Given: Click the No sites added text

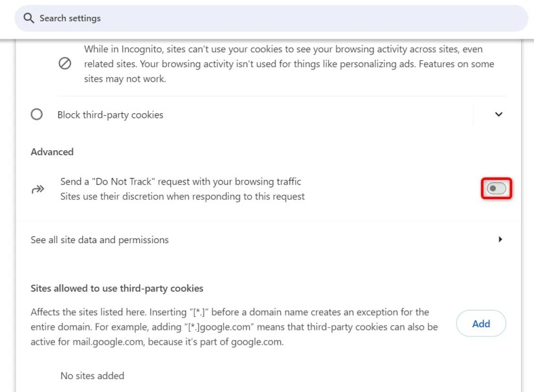Looking at the screenshot, I should coord(92,376).
